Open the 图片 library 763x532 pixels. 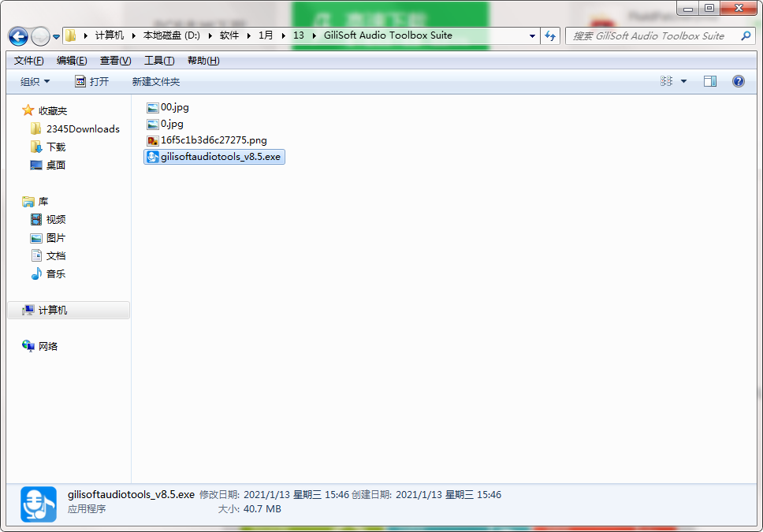coord(55,238)
